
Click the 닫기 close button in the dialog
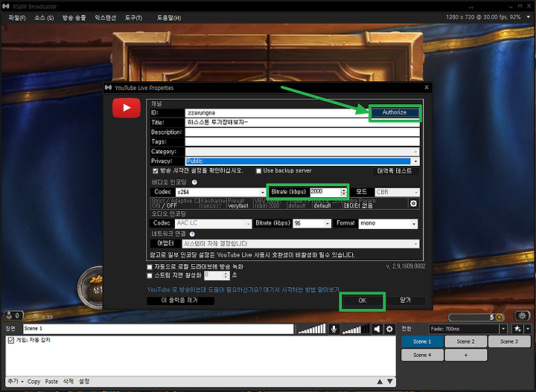[405, 301]
